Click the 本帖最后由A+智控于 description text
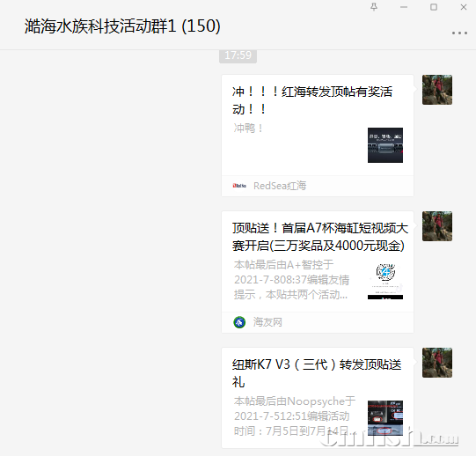The width and height of the screenshot is (476, 456). click(x=291, y=279)
